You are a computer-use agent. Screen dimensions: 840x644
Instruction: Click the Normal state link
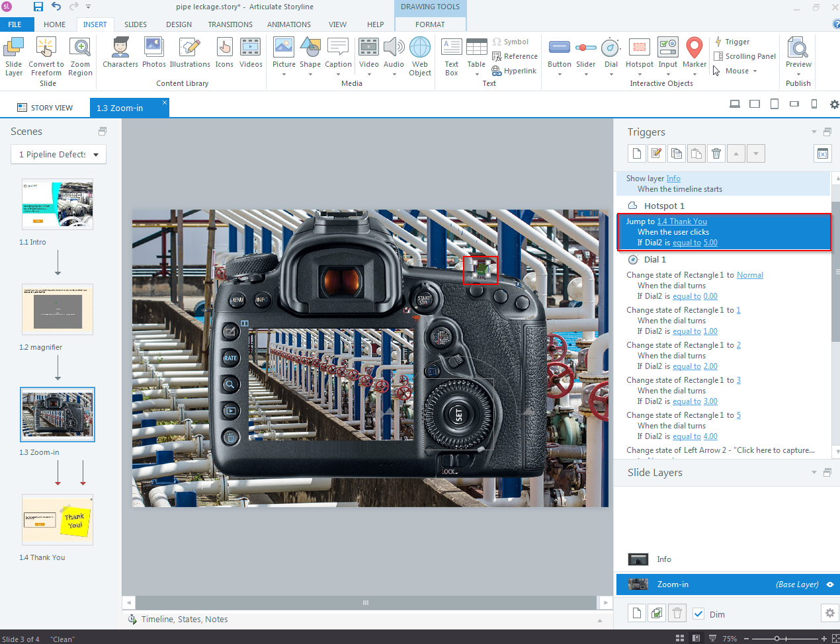[x=750, y=275]
